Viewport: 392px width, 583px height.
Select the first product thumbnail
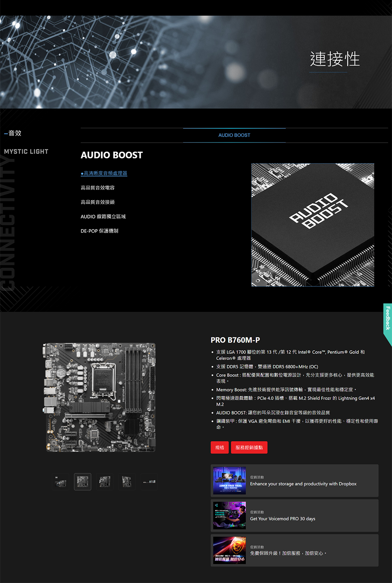tap(60, 482)
